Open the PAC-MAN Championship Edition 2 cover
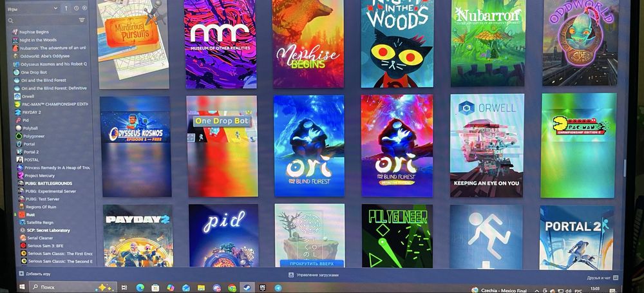This screenshot has height=293, width=644. click(579, 146)
